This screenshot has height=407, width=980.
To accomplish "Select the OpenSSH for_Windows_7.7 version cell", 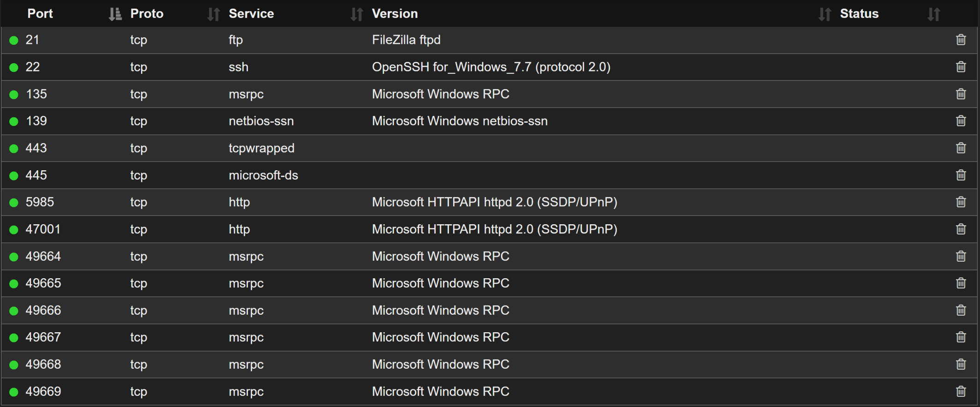I will point(491,67).
